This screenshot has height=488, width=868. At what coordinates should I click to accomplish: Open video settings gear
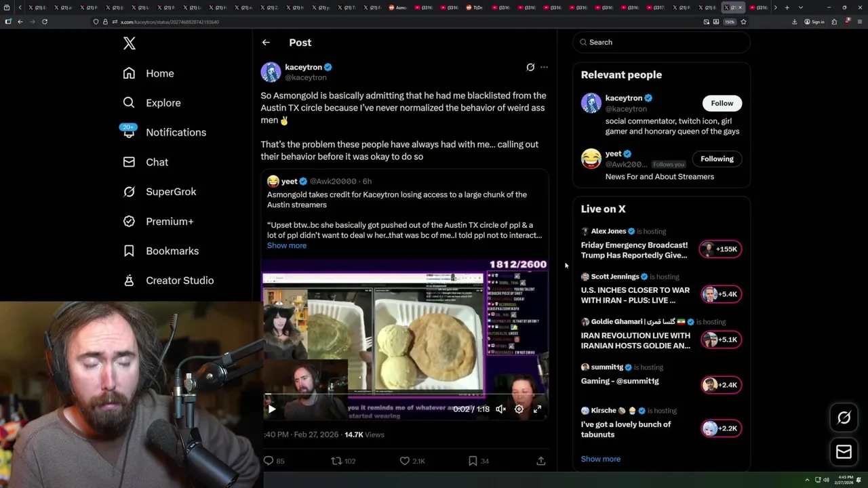pos(519,409)
